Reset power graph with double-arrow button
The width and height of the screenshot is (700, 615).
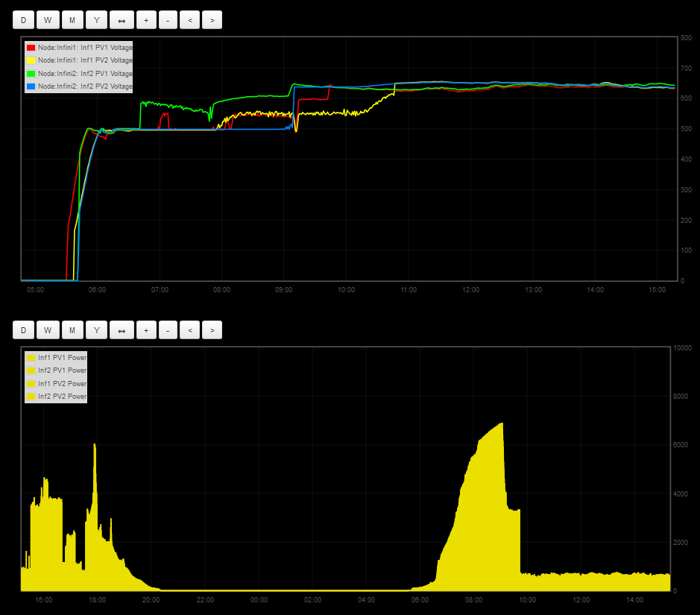coord(122,330)
